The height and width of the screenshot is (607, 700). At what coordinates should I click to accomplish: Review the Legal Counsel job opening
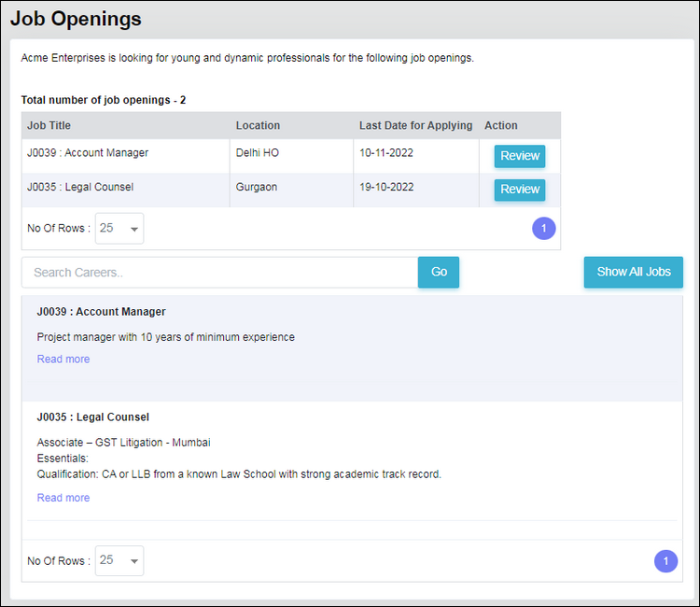pos(520,190)
